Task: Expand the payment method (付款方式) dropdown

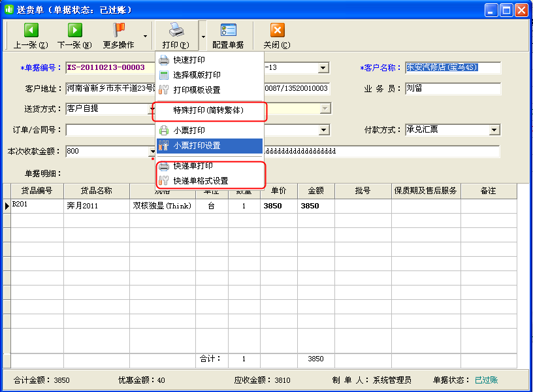Action: [x=494, y=130]
